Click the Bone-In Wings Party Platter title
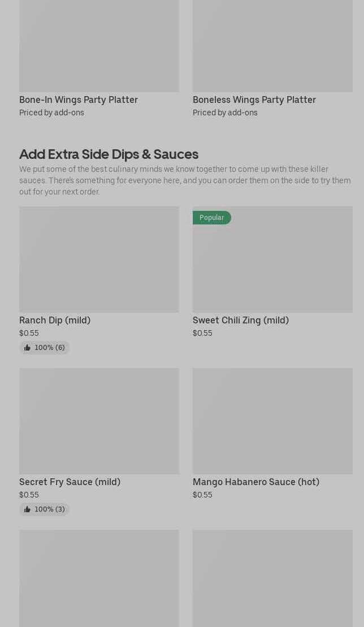Image resolution: width=364 pixels, height=627 pixels. coord(79,100)
